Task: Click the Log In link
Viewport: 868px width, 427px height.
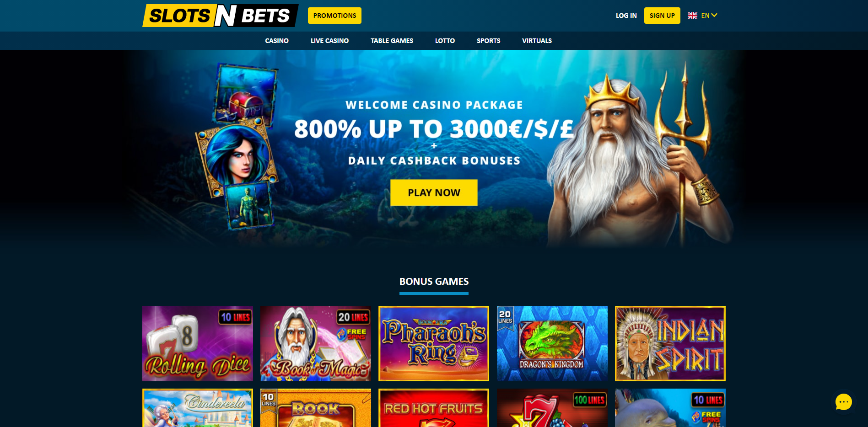Action: point(626,16)
